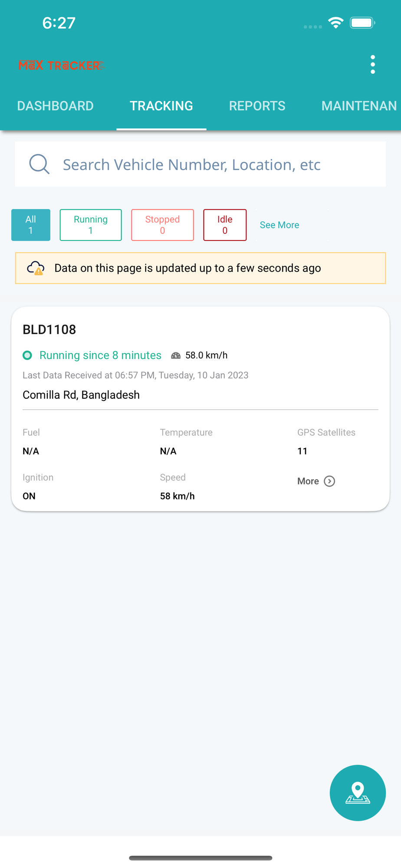Filter vehicles by Stopped status
This screenshot has height=868, width=401.
(162, 225)
